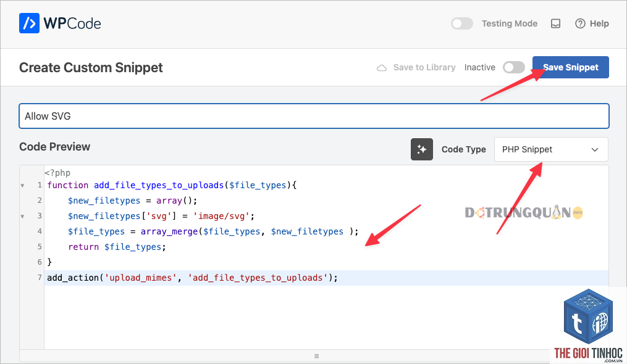Click 'image/svg' string on line 3
Screen dimensions: 627x364
(221, 216)
